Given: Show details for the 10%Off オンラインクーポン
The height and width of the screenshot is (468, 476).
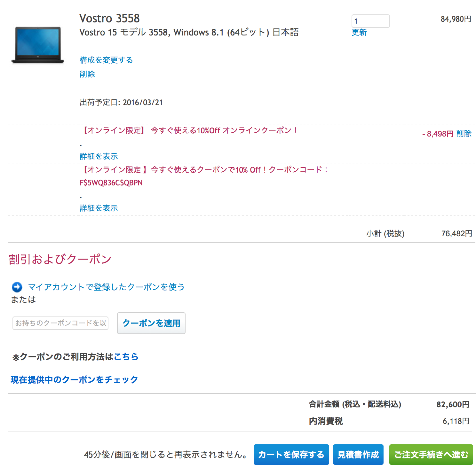Looking at the screenshot, I should 99,156.
